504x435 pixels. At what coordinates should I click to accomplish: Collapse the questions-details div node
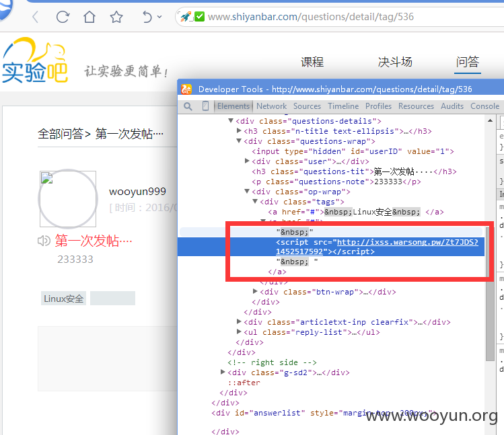(231, 120)
